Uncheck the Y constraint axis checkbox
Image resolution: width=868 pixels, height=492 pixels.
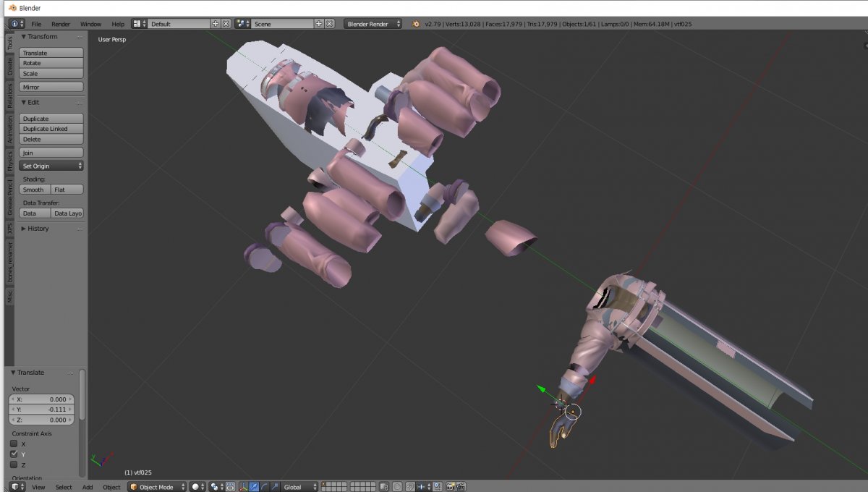(14, 454)
